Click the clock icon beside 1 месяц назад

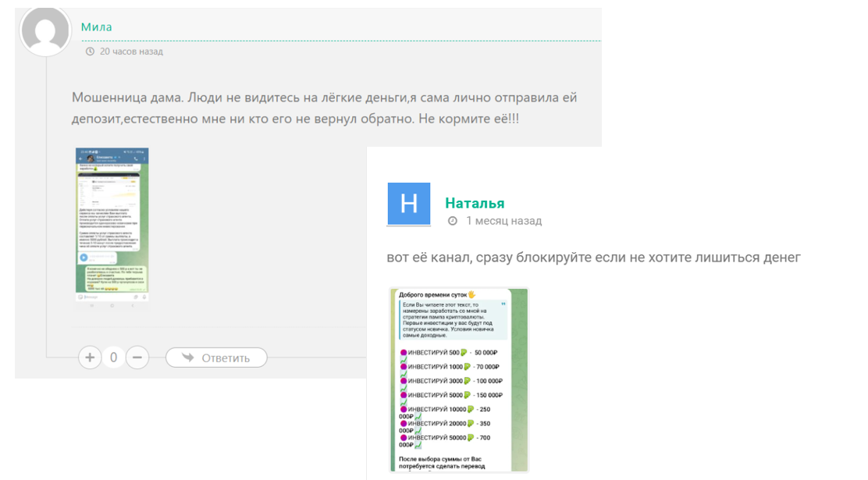(453, 221)
